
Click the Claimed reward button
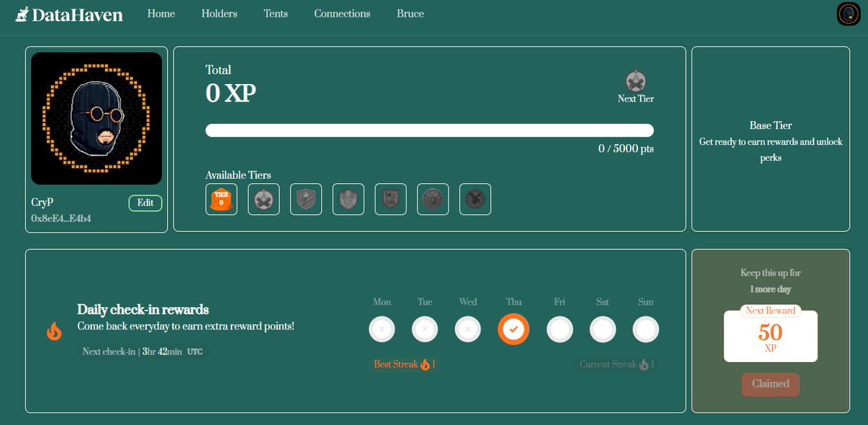point(770,384)
